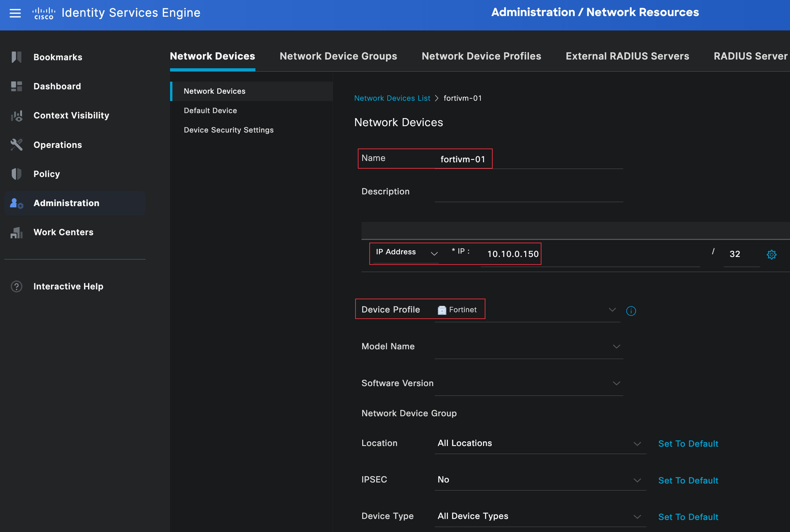Screen dimensions: 790x532
Task: Open Operations wrench icon
Action: 16,145
